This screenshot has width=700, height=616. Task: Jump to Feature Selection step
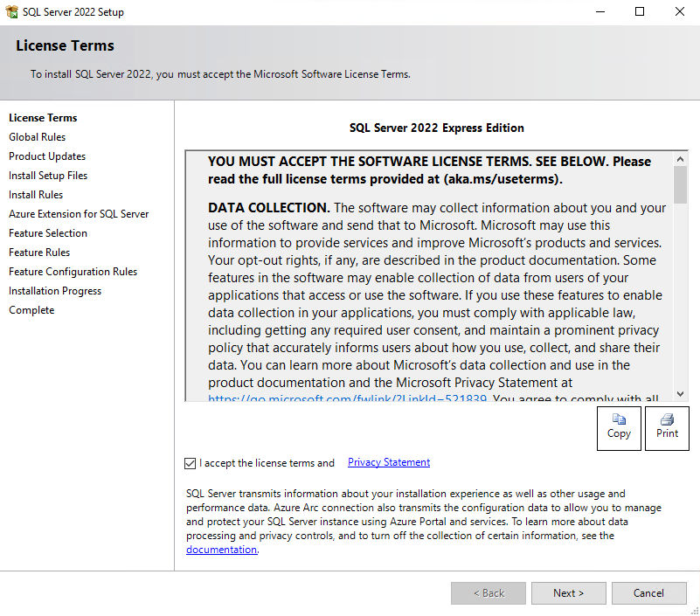[x=48, y=233]
